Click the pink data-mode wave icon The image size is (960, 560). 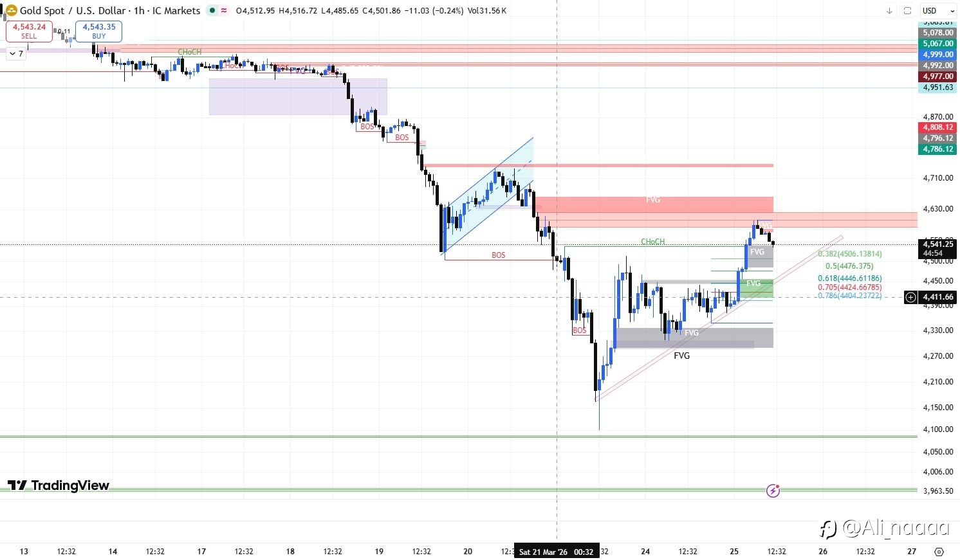click(224, 10)
